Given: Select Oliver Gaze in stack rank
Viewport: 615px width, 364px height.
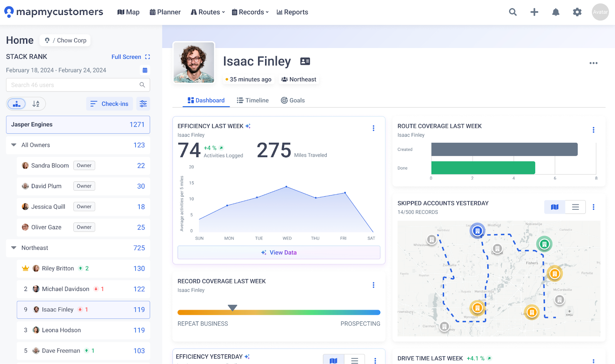Looking at the screenshot, I should click(83, 227).
